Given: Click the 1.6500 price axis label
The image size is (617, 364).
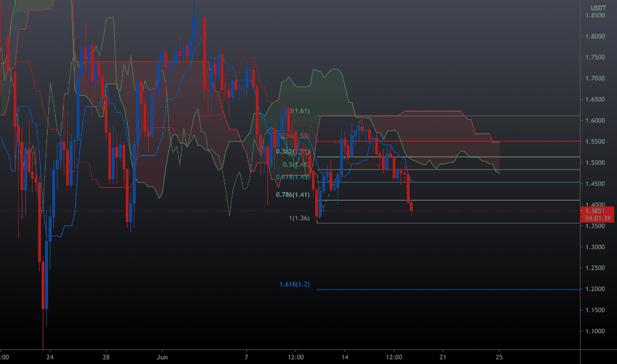Looking at the screenshot, I should 595,99.
